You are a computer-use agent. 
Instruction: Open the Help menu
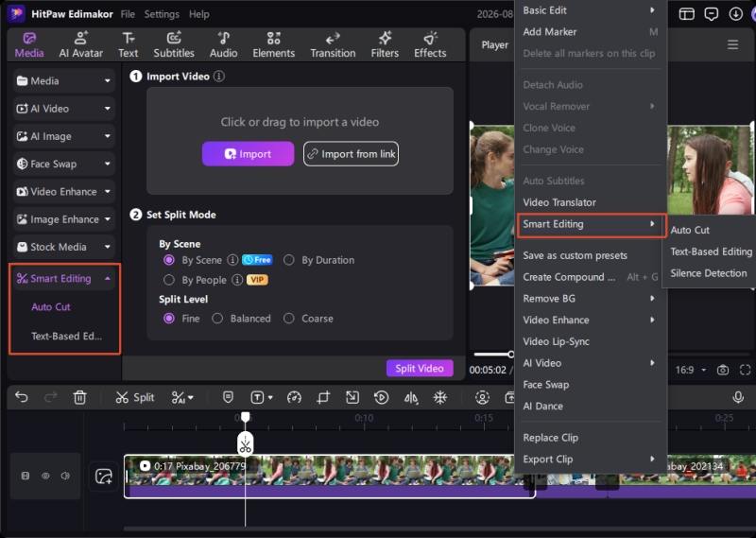[x=199, y=14]
